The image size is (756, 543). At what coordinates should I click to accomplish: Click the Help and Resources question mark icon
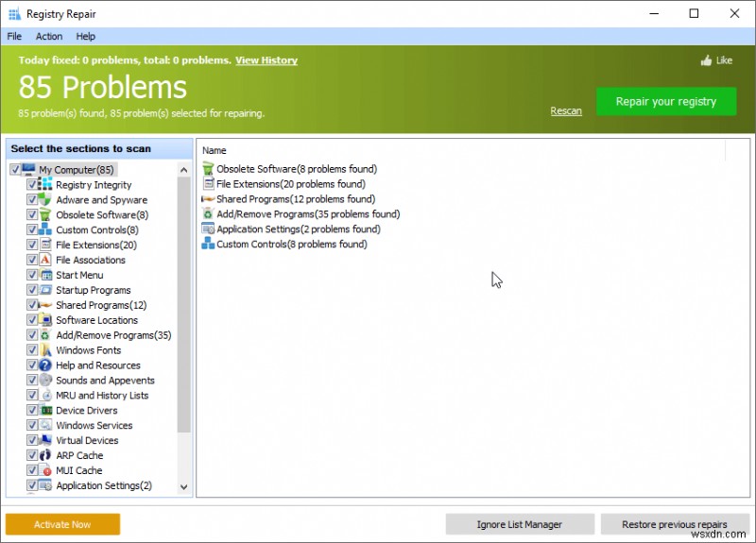point(44,365)
